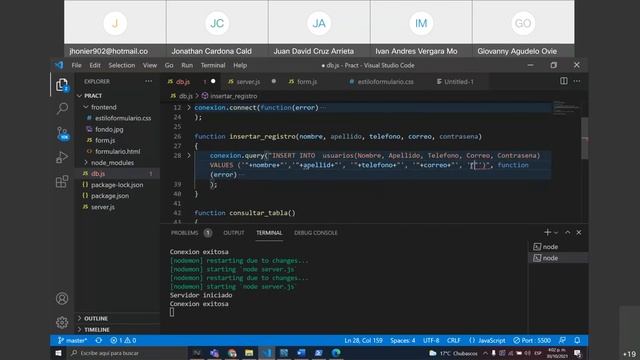The image size is (640, 360).
Task: Unfold code at line 28
Action: (x=189, y=156)
